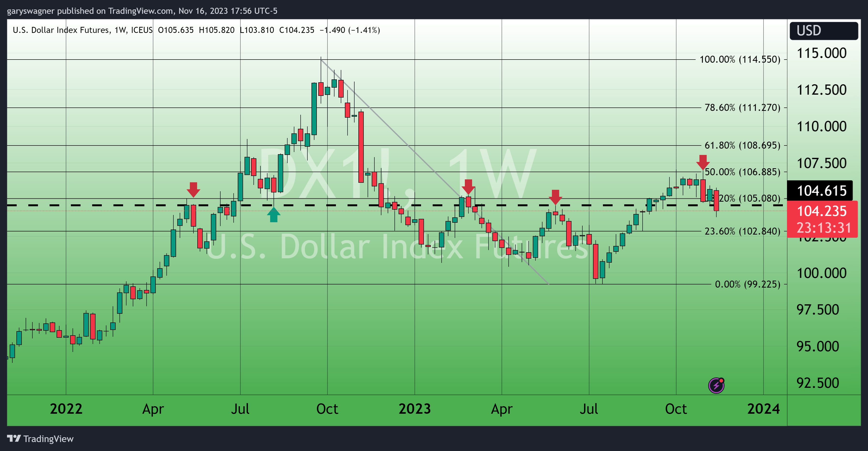Click the 100.000 price axis label
The height and width of the screenshot is (451, 868).
coord(821,273)
